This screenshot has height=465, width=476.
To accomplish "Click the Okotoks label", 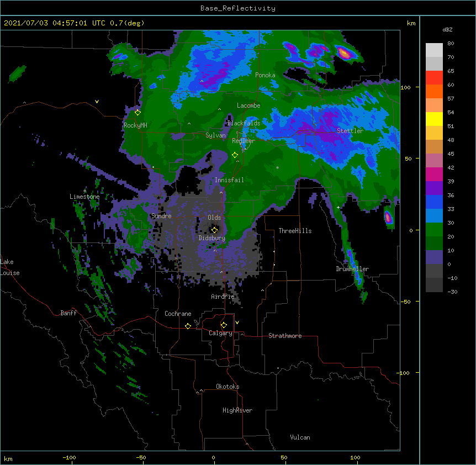I will coord(228,387).
